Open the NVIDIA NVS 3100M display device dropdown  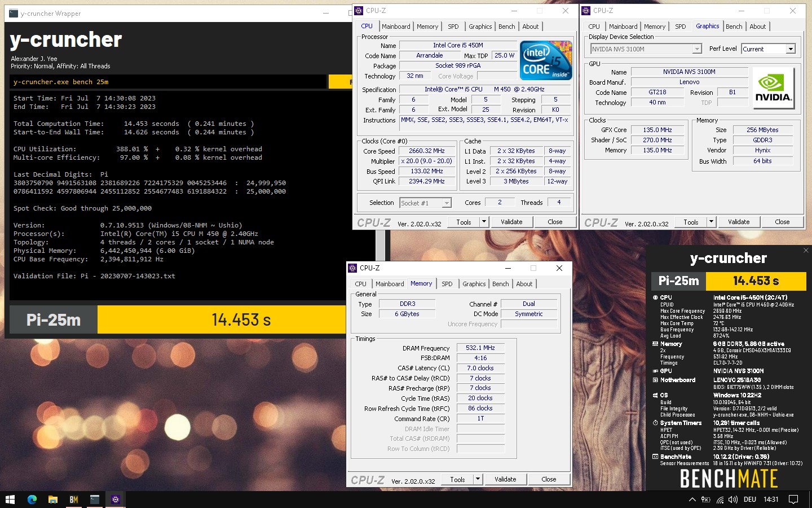(x=697, y=49)
